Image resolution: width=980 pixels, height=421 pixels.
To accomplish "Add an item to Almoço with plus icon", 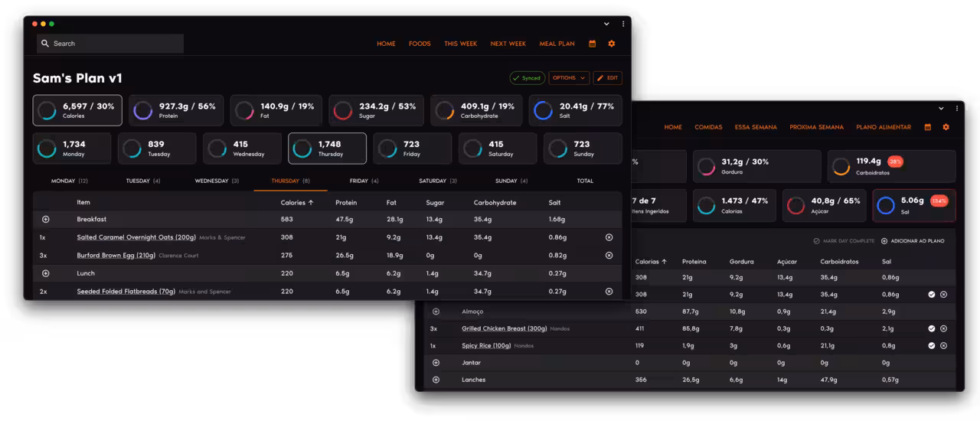I will pyautogui.click(x=436, y=312).
